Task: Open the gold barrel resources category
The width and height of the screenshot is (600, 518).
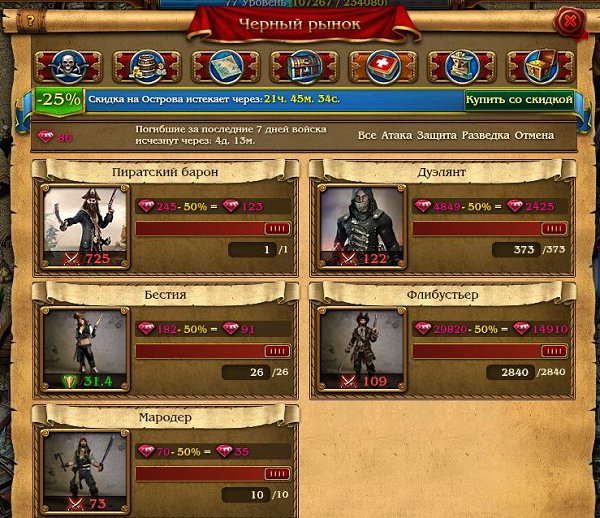Action: pos(147,67)
